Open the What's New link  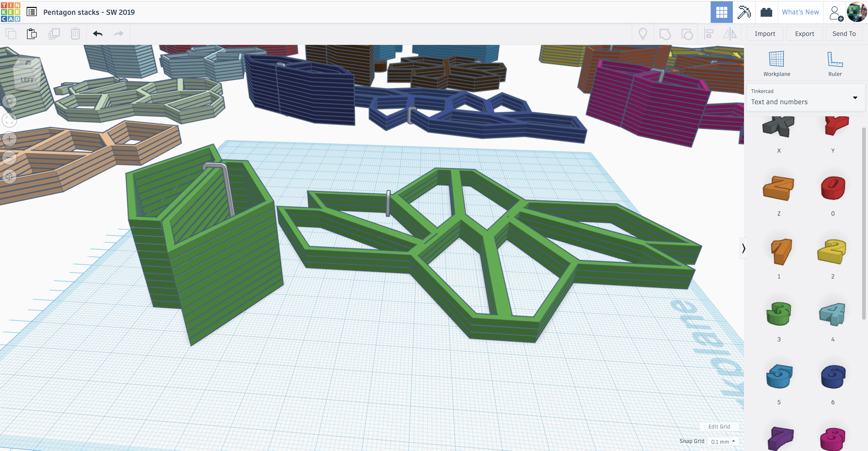coord(800,12)
